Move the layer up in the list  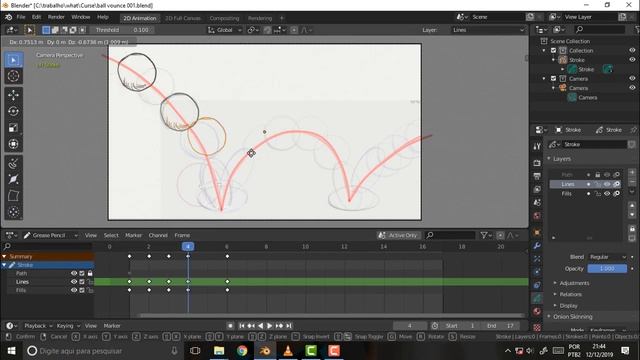coord(632,205)
